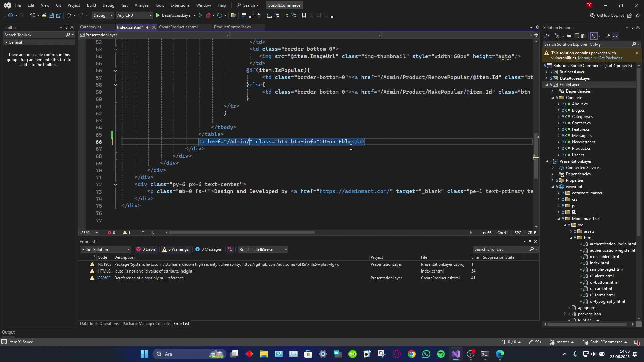Screen dimensions: 644x362
Task: Click the Restart browser refresh icon
Action: [x=219, y=15]
